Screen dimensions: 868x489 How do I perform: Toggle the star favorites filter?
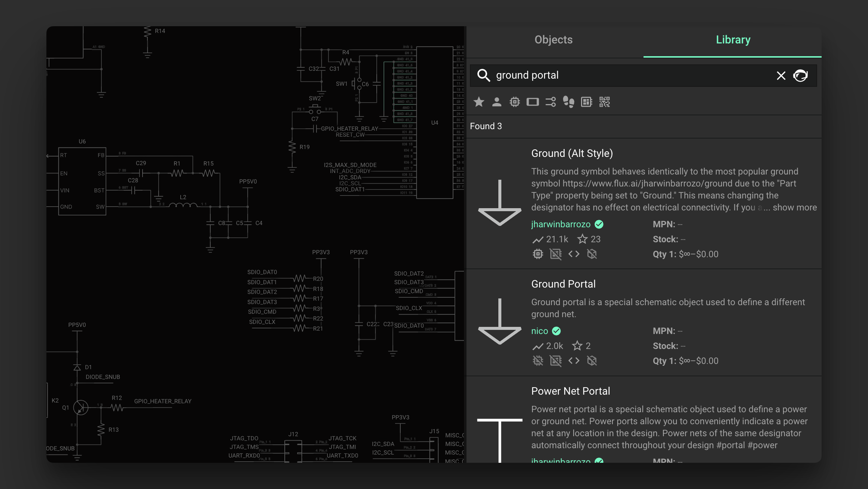coord(479,102)
